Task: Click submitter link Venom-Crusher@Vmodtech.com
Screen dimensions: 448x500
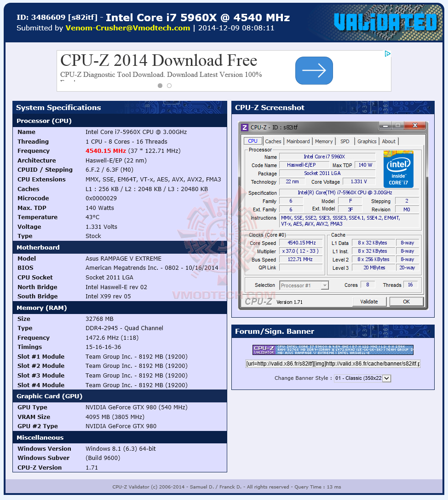Action: pyautogui.click(x=128, y=28)
